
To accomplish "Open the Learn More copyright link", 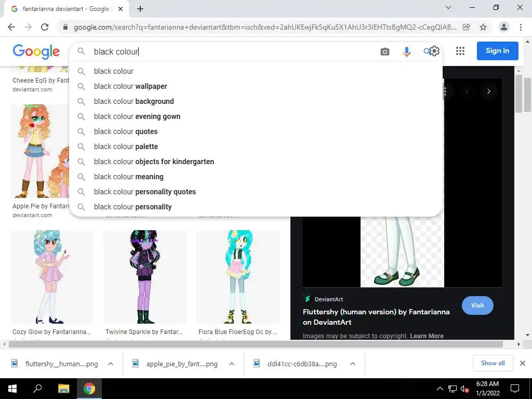I will (427, 336).
